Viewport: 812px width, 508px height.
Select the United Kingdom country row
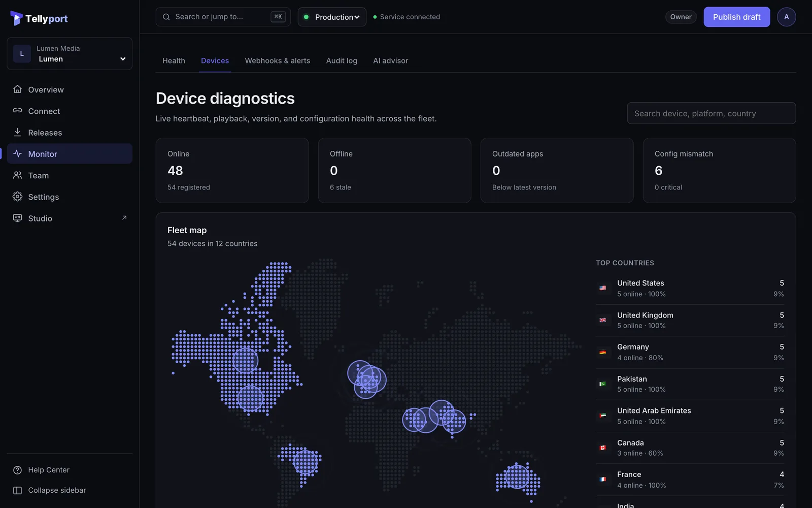tap(690, 320)
